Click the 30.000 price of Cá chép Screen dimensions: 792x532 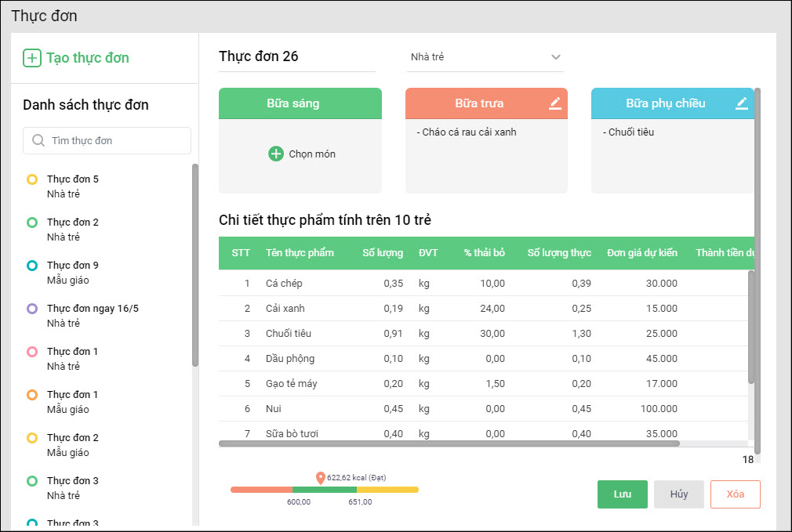pos(662,284)
